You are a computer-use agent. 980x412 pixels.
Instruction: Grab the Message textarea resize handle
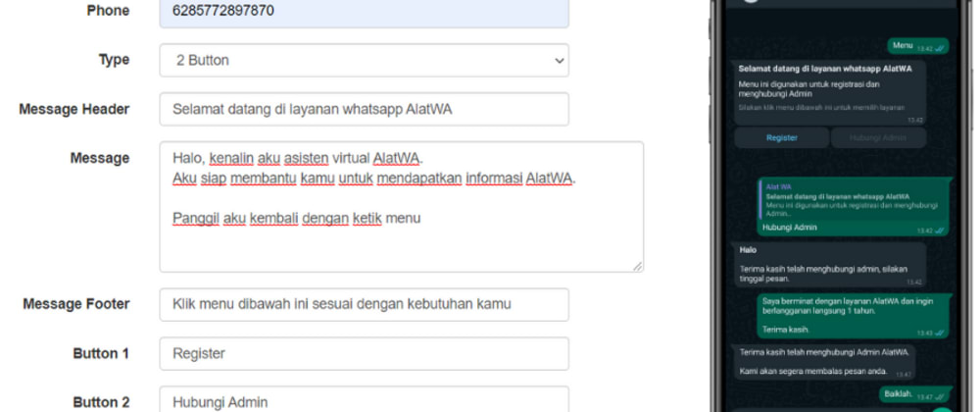click(637, 266)
